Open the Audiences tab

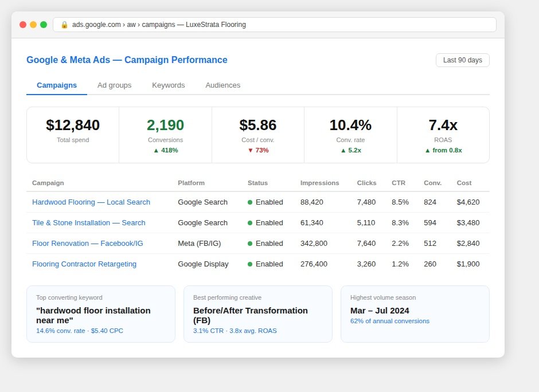tap(222, 85)
